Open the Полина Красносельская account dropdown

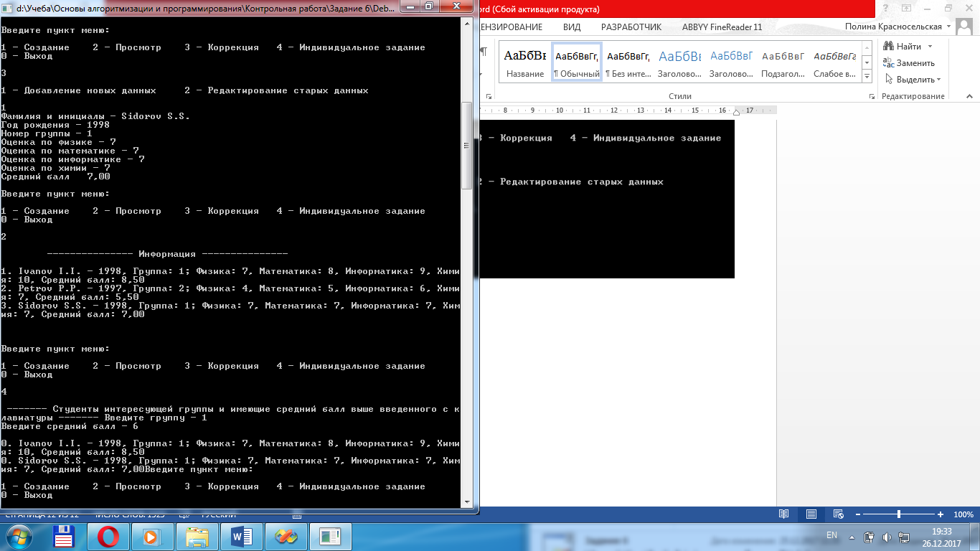coord(949,27)
